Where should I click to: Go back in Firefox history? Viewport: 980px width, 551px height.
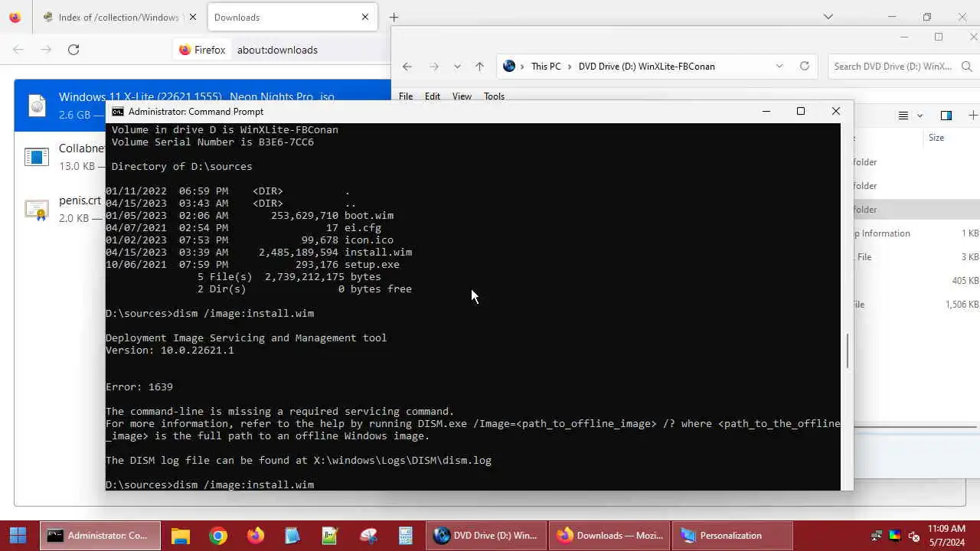pos(18,50)
